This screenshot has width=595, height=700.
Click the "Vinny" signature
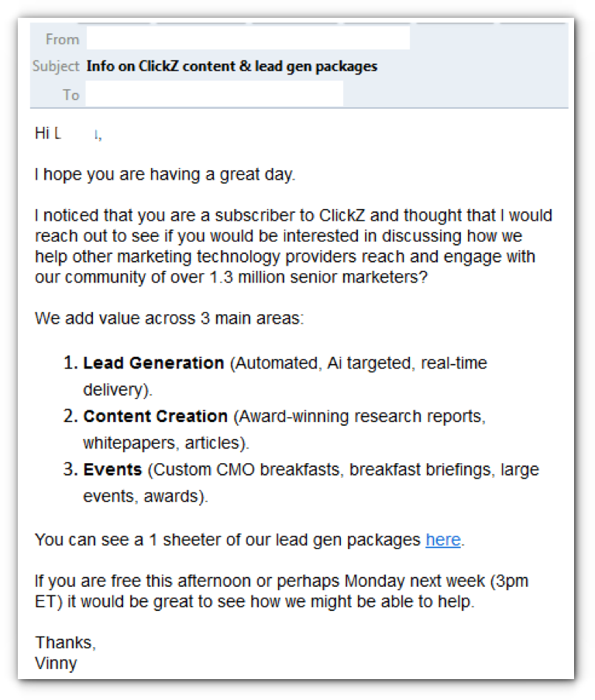click(56, 664)
